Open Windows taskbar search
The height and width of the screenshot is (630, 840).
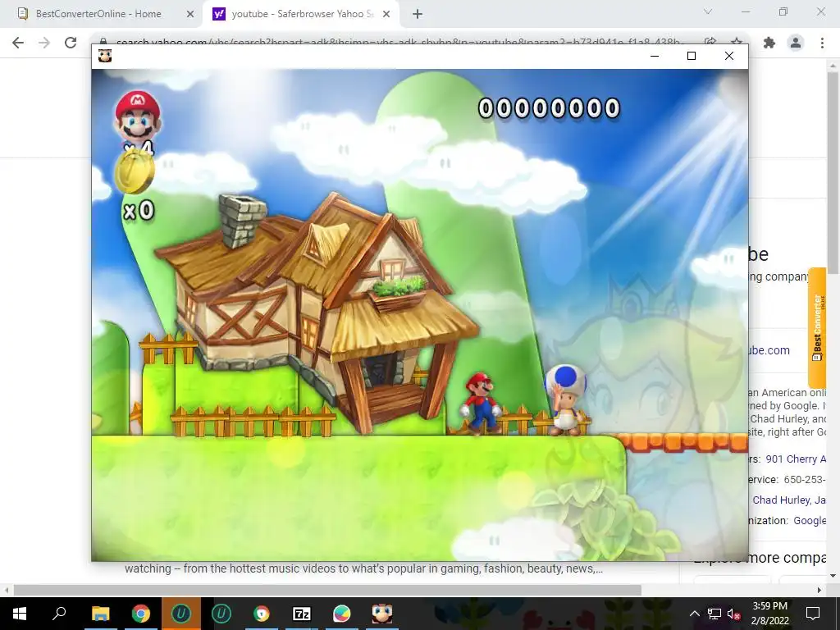[59, 614]
